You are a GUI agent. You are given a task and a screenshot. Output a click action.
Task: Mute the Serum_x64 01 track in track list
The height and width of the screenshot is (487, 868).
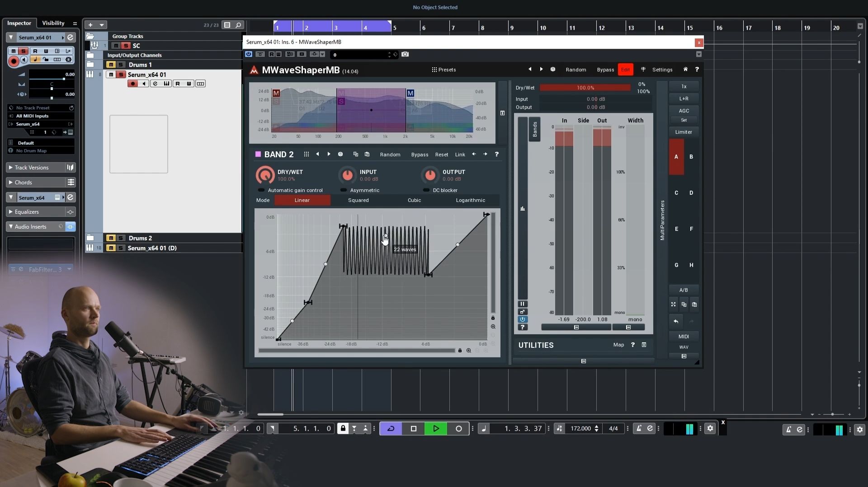click(x=111, y=75)
